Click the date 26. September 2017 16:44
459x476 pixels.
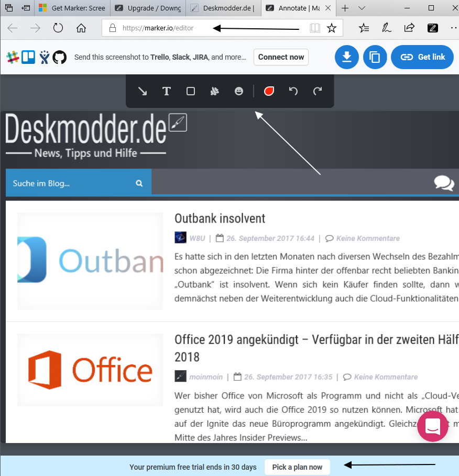(x=270, y=238)
